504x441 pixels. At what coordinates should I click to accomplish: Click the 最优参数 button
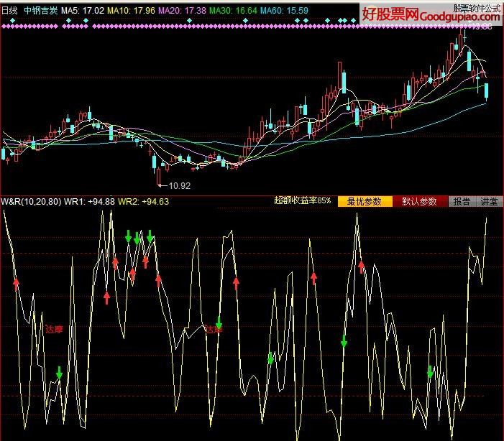(x=365, y=201)
